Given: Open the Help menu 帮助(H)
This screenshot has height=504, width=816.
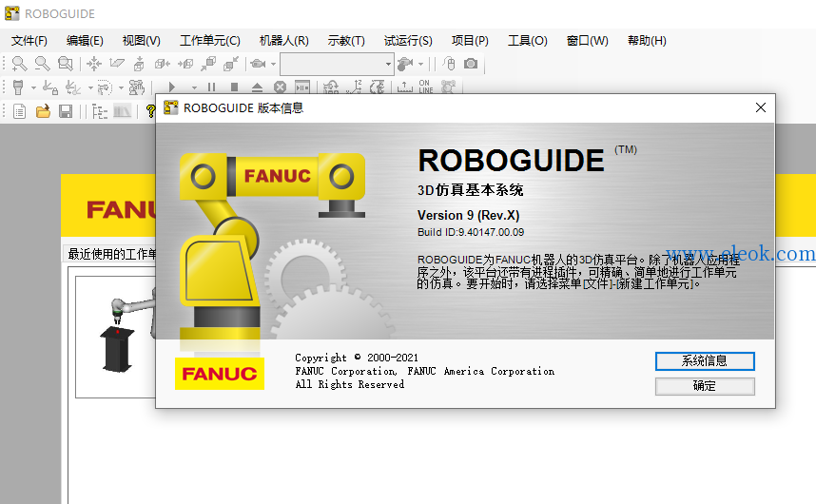Looking at the screenshot, I should pos(647,41).
